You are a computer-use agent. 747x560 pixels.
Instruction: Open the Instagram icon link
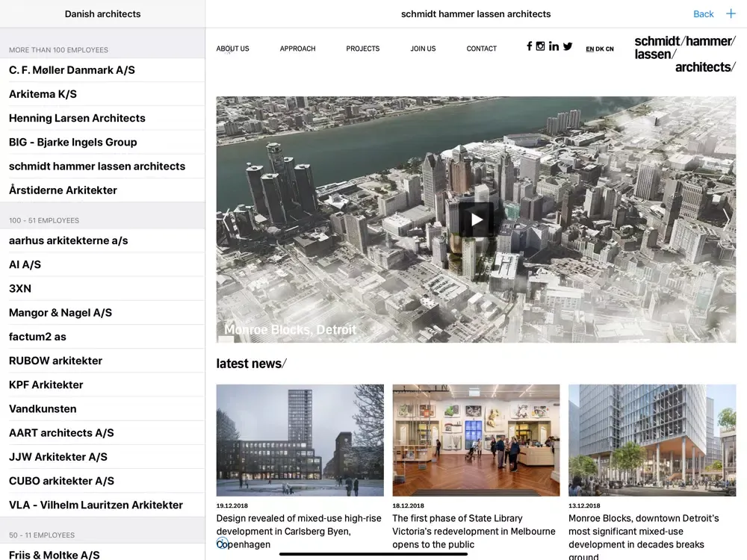(x=540, y=46)
